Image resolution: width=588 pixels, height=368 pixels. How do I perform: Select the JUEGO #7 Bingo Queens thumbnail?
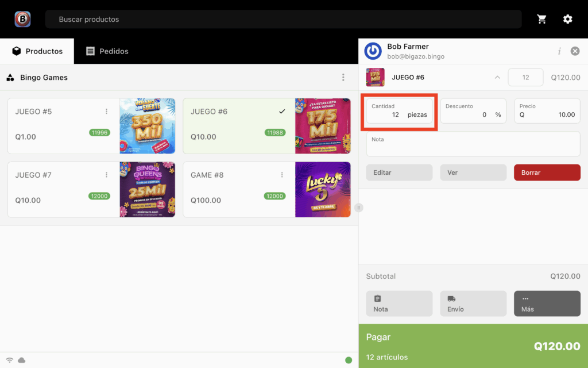pyautogui.click(x=148, y=189)
